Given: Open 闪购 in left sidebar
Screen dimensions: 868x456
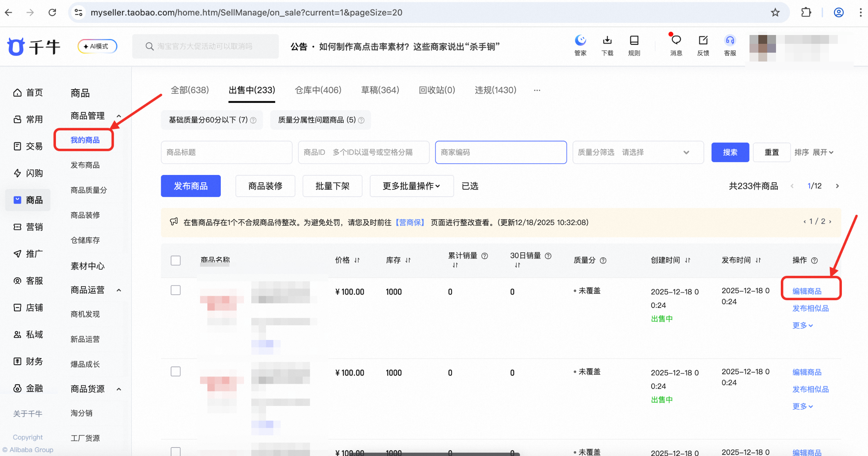Looking at the screenshot, I should (28, 173).
